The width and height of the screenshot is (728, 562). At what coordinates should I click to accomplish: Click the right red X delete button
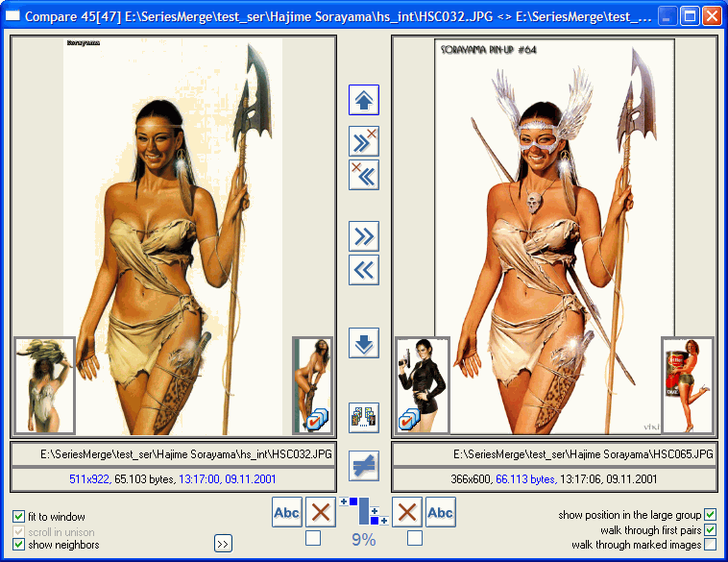point(407,512)
